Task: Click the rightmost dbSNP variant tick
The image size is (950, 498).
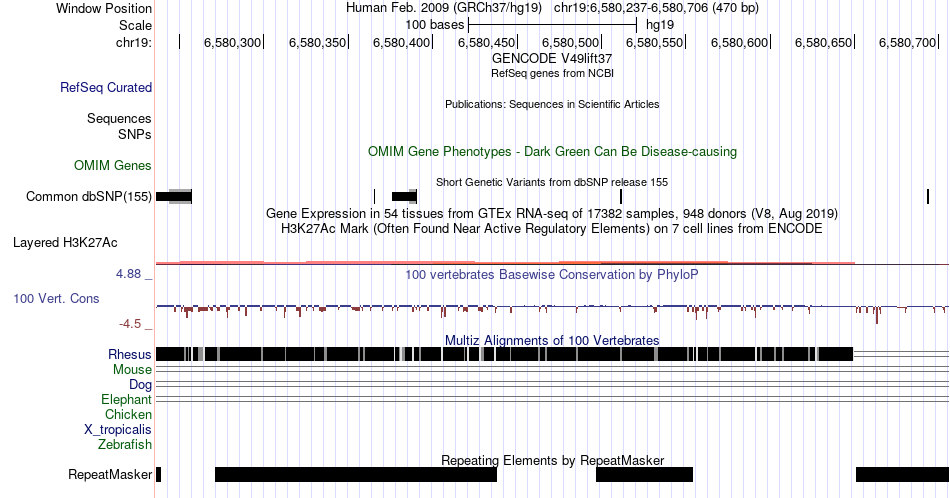Action: [928, 196]
